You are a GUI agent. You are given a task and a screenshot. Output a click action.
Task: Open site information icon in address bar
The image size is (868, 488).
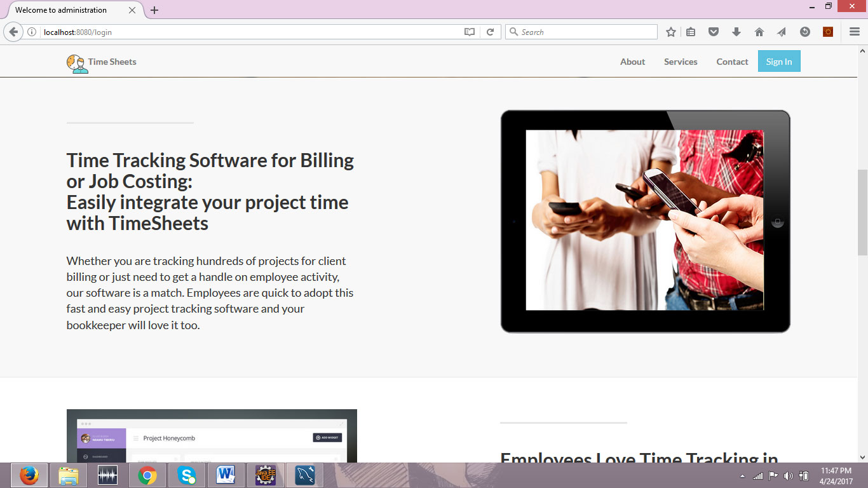[x=32, y=32]
